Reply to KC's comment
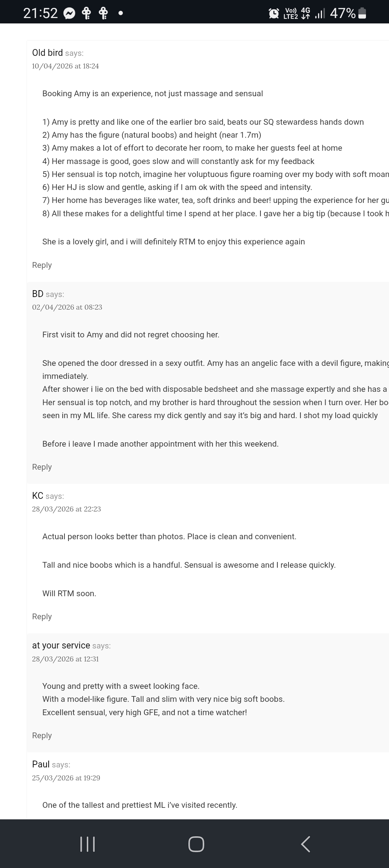The image size is (389, 868). coord(42,616)
